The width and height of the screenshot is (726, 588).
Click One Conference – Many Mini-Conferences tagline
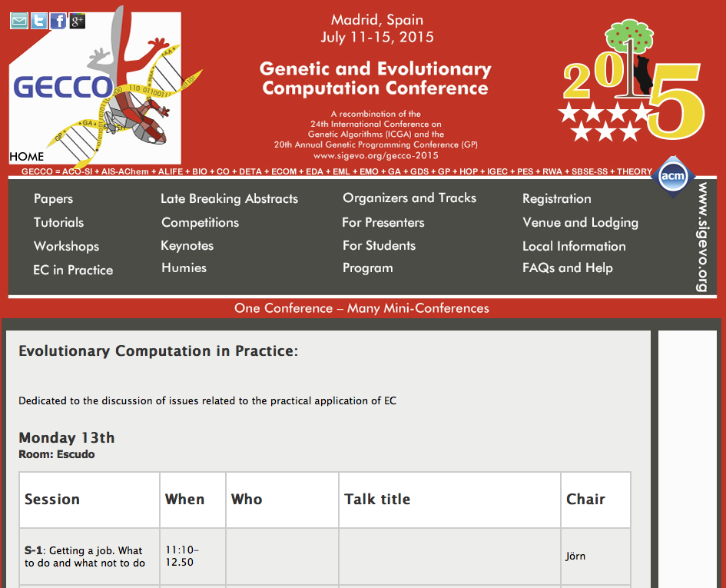362,308
